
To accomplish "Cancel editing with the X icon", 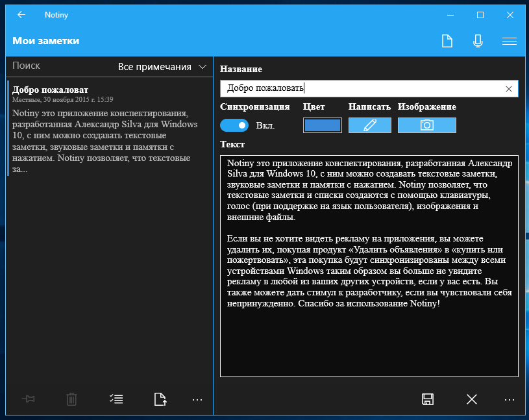I will coord(472,399).
